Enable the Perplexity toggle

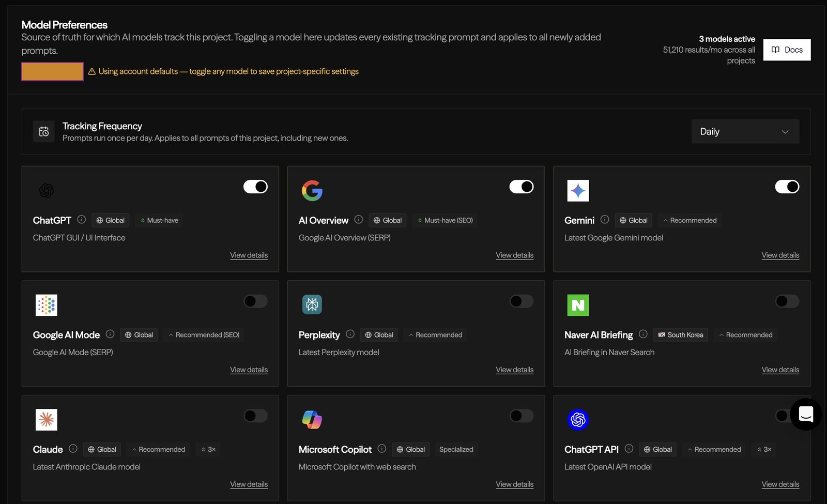[521, 301]
